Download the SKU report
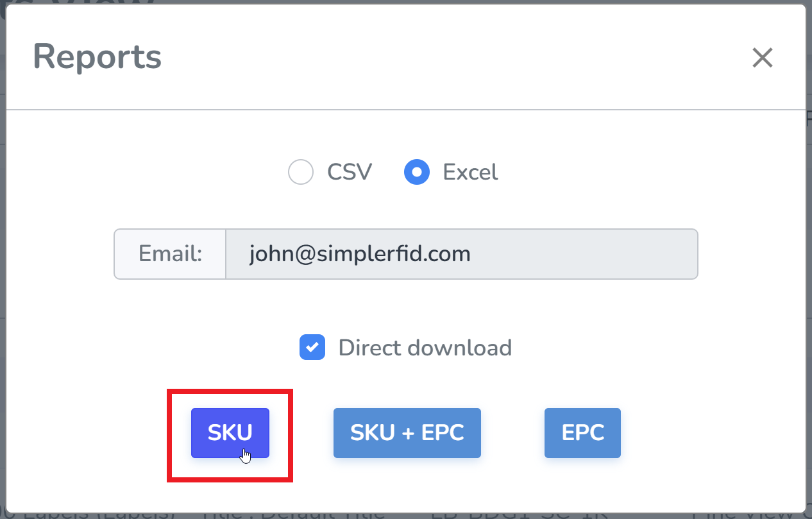The image size is (812, 519). tap(230, 433)
